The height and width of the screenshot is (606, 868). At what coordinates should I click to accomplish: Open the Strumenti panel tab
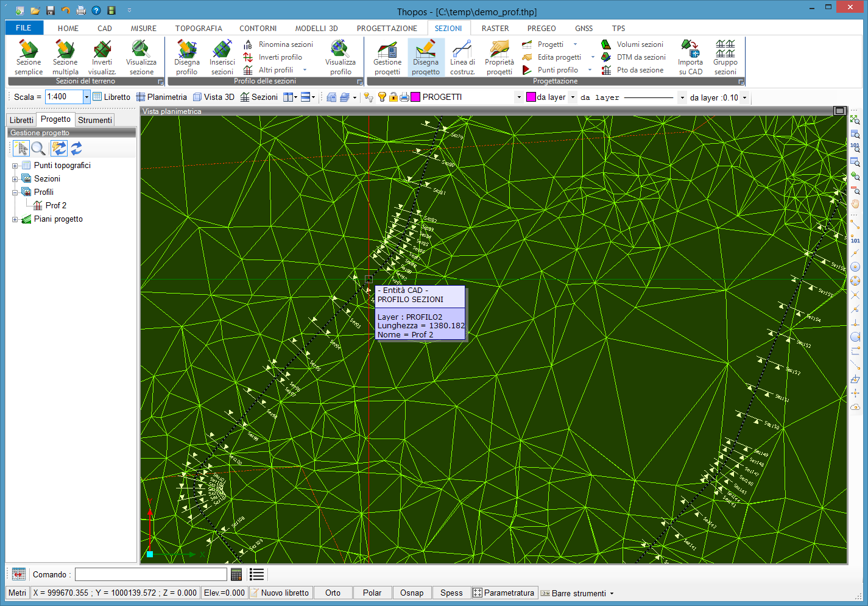coord(95,120)
